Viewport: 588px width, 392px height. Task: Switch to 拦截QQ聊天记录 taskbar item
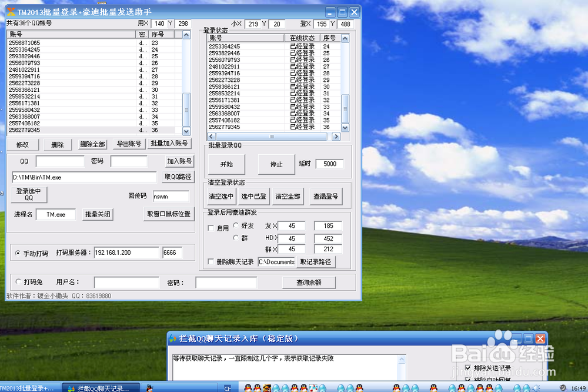101,388
